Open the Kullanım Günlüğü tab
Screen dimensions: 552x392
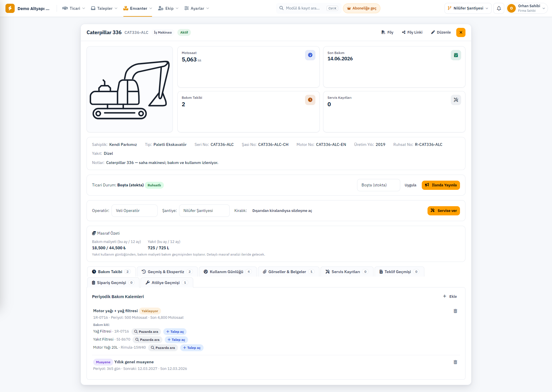pos(228,272)
